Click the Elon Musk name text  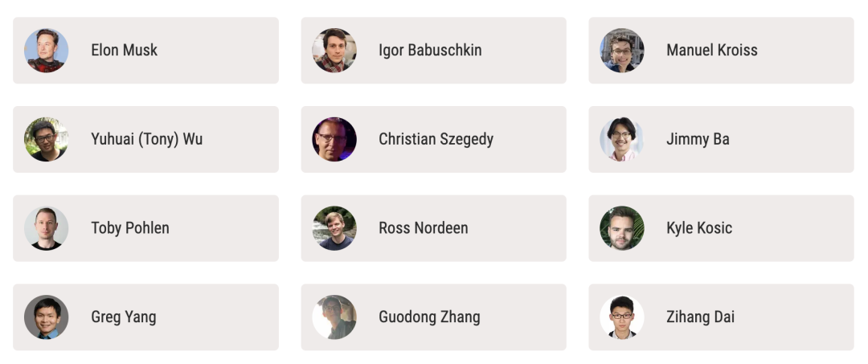coord(124,51)
